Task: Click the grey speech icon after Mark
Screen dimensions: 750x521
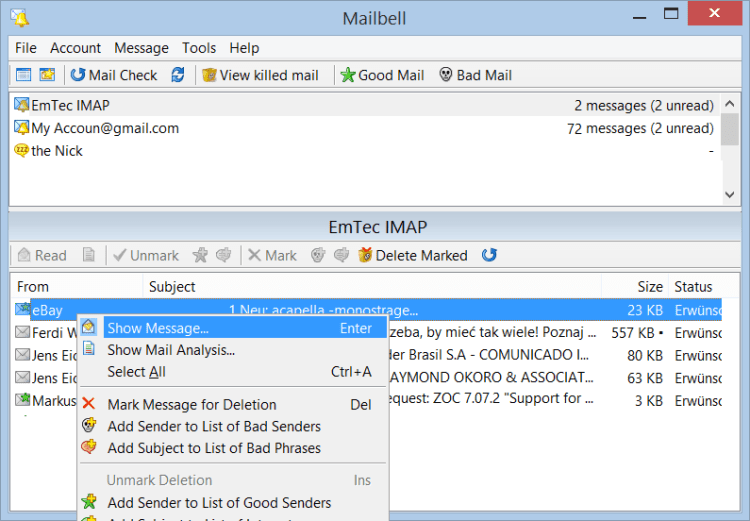Action: [x=341, y=255]
